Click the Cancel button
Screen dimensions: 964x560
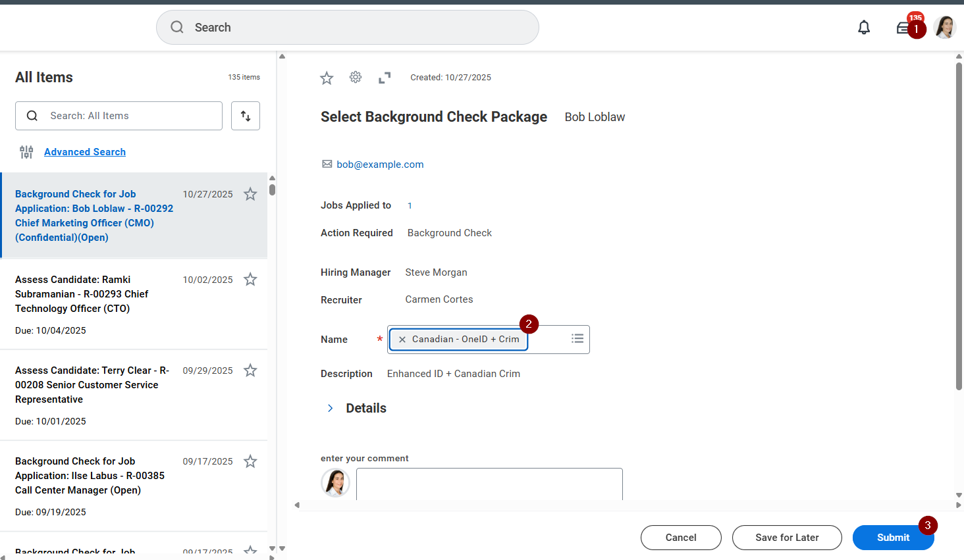[681, 538]
